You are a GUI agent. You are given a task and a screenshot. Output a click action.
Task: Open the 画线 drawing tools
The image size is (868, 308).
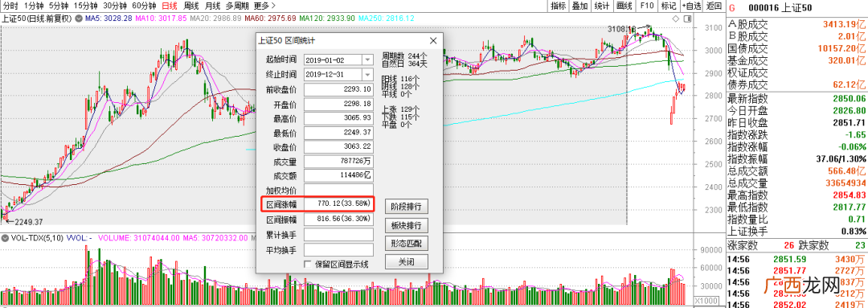pos(624,6)
